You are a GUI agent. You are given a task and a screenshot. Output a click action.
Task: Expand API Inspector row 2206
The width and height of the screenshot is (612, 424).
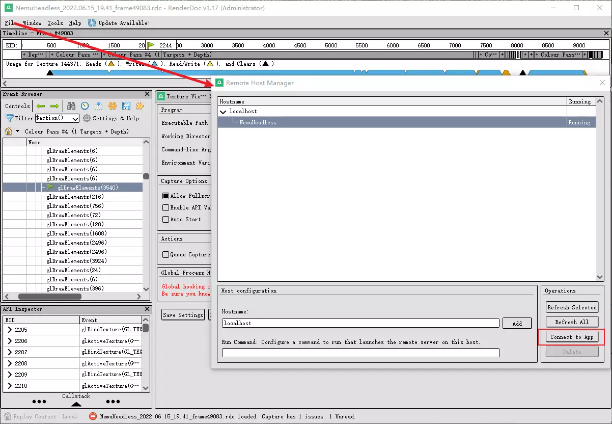point(9,341)
